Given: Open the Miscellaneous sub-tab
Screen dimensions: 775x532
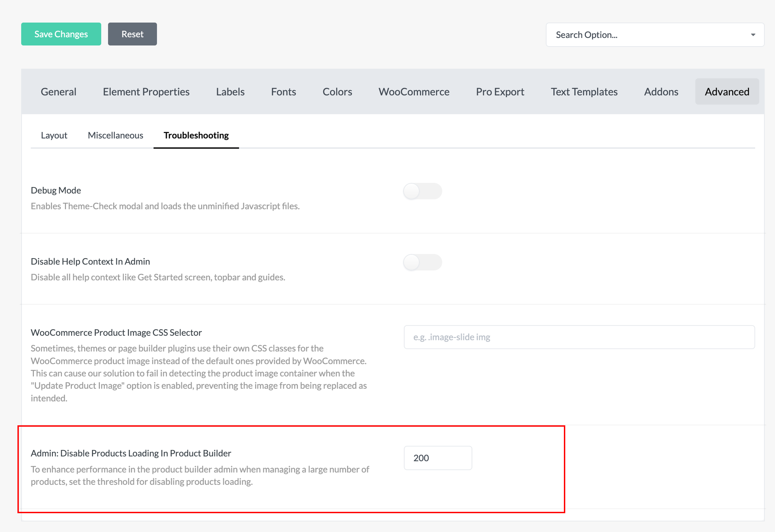Looking at the screenshot, I should click(115, 135).
